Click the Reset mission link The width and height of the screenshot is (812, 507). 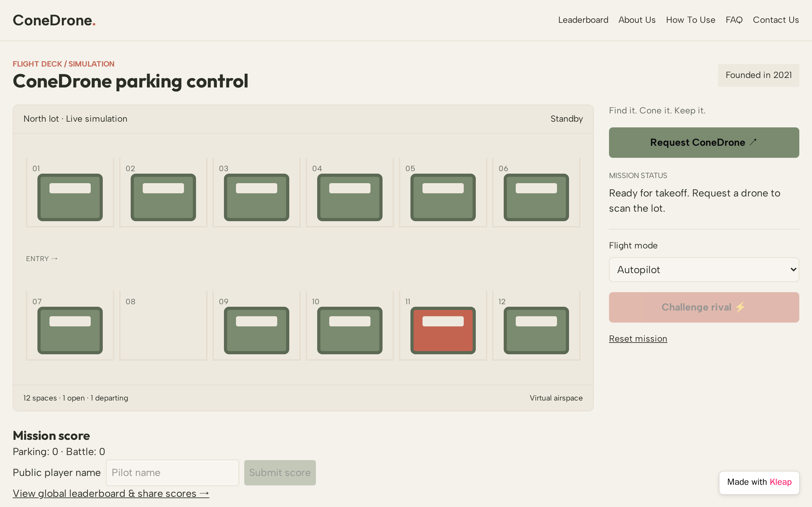coord(638,339)
